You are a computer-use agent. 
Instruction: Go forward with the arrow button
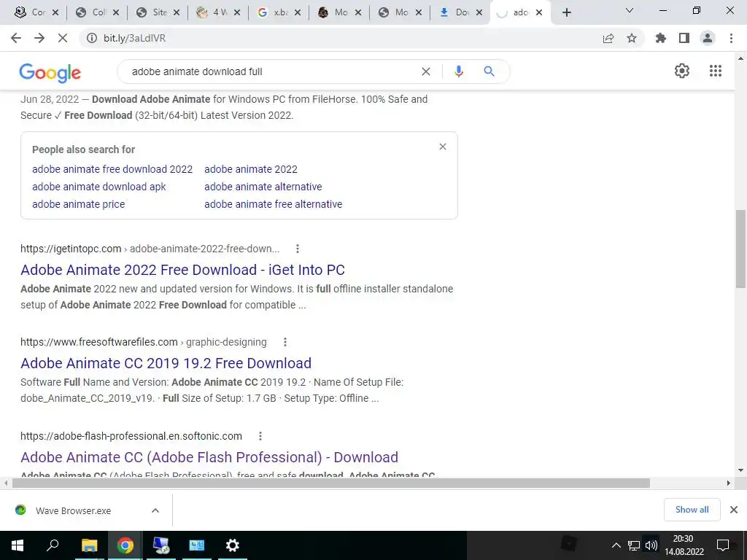(x=39, y=38)
